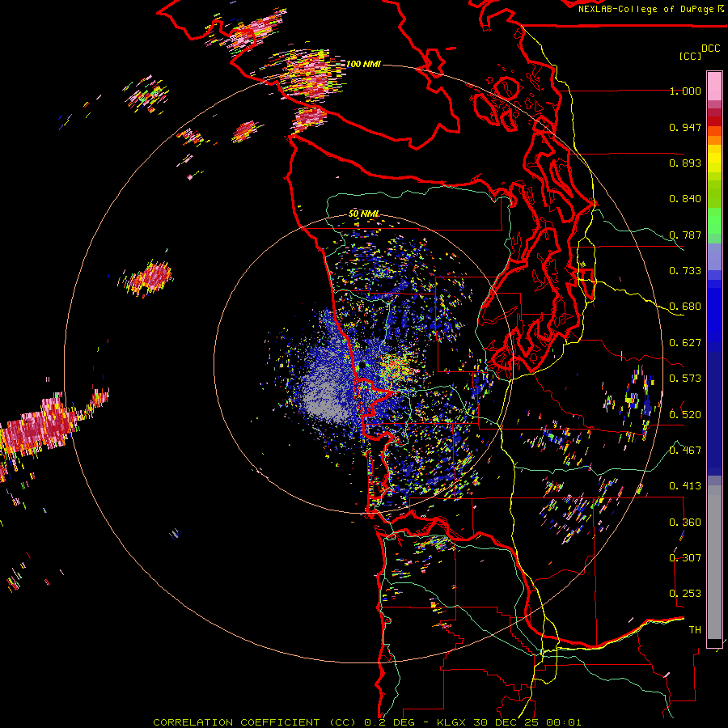Screen dimensions: 728x728
Task: Click the KLGX station identifier
Action: tap(452, 722)
